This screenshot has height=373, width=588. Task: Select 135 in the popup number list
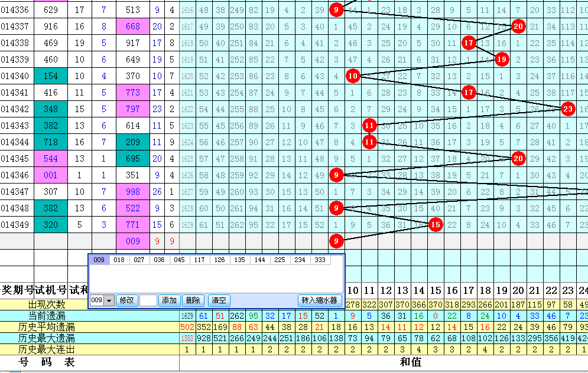click(x=239, y=260)
